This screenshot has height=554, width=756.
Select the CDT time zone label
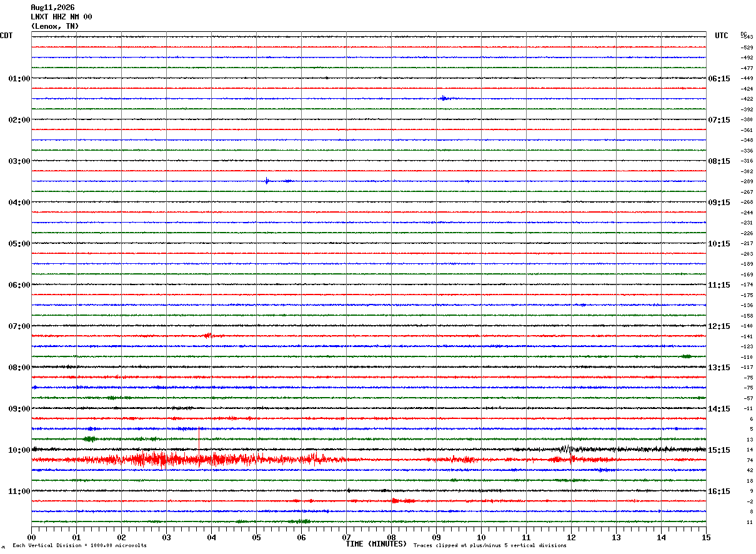(6, 36)
